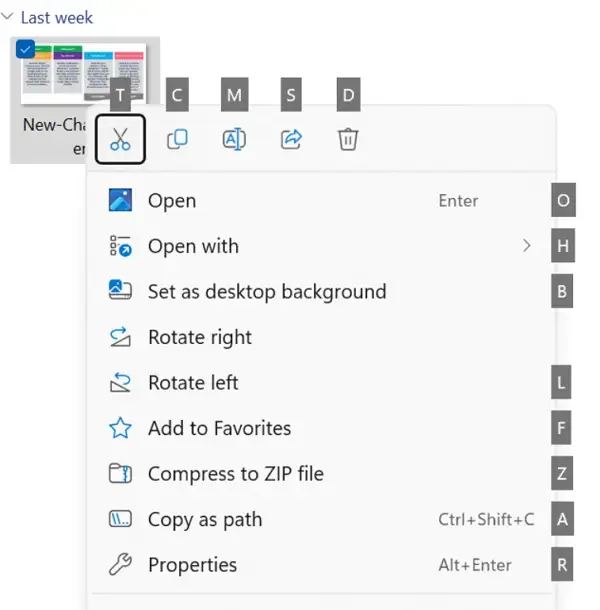600x610 pixels.
Task: Expand the Open with submenu arrow
Action: click(526, 246)
